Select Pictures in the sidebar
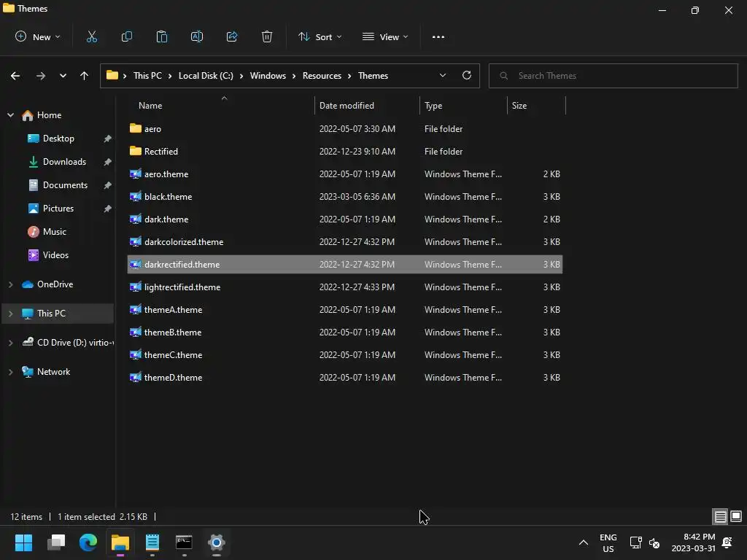 click(58, 209)
